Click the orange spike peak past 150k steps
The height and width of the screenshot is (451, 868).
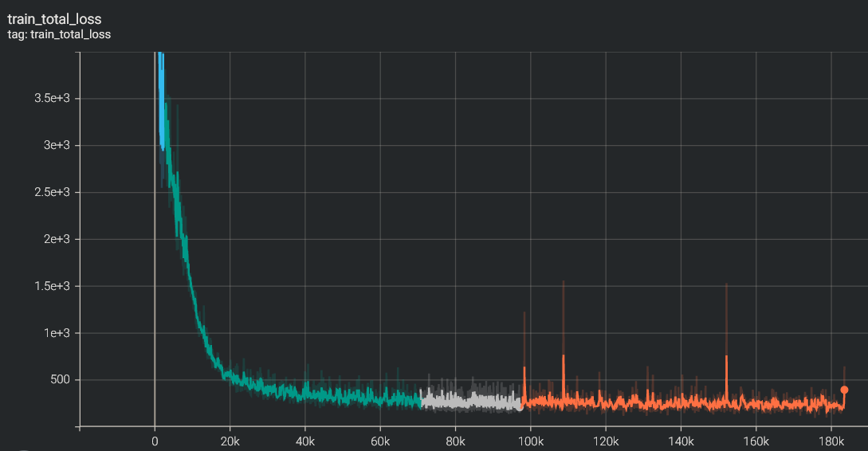coord(726,357)
